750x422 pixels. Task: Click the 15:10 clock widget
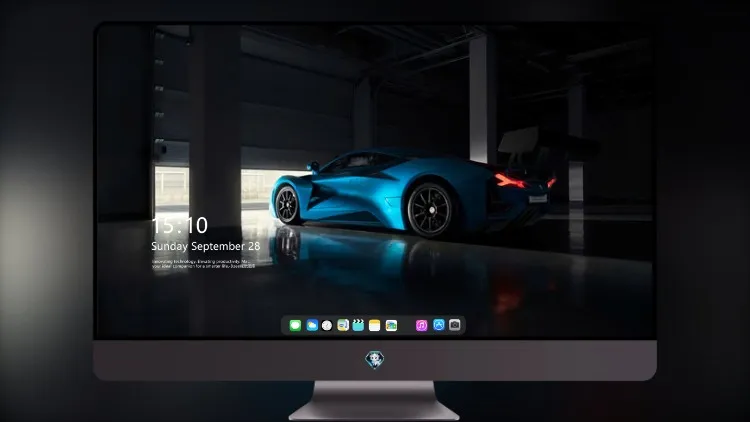[180, 225]
